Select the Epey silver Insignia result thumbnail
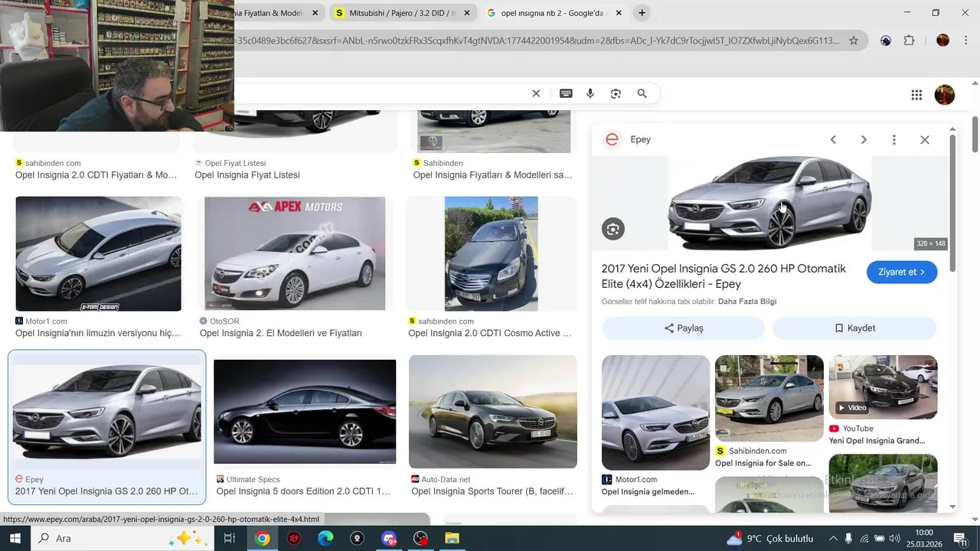The height and width of the screenshot is (551, 980). [x=106, y=411]
